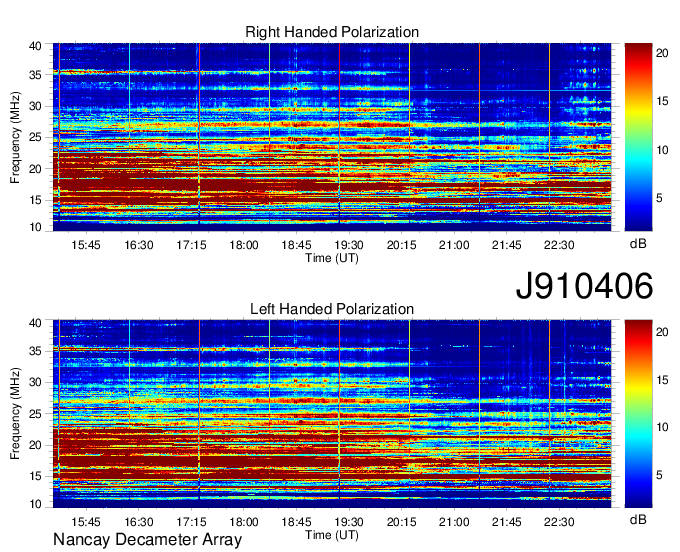Image resolution: width=680 pixels, height=552 pixels.
Task: Click the 15 MHz tick label on the top plot
Action: pos(35,200)
